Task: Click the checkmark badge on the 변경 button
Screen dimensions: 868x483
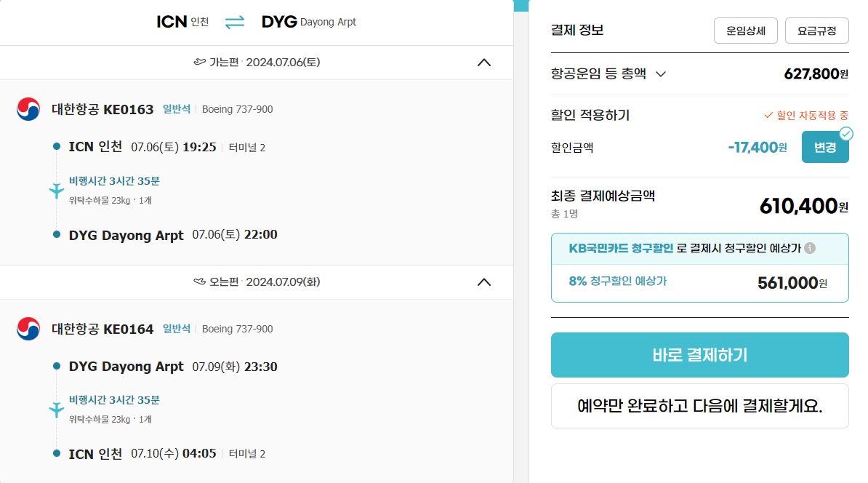Action: [x=846, y=134]
